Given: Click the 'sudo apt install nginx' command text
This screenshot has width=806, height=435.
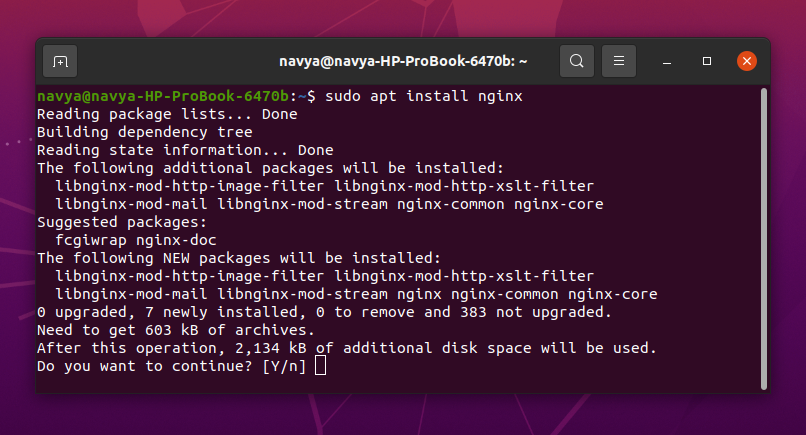Looking at the screenshot, I should (x=424, y=96).
